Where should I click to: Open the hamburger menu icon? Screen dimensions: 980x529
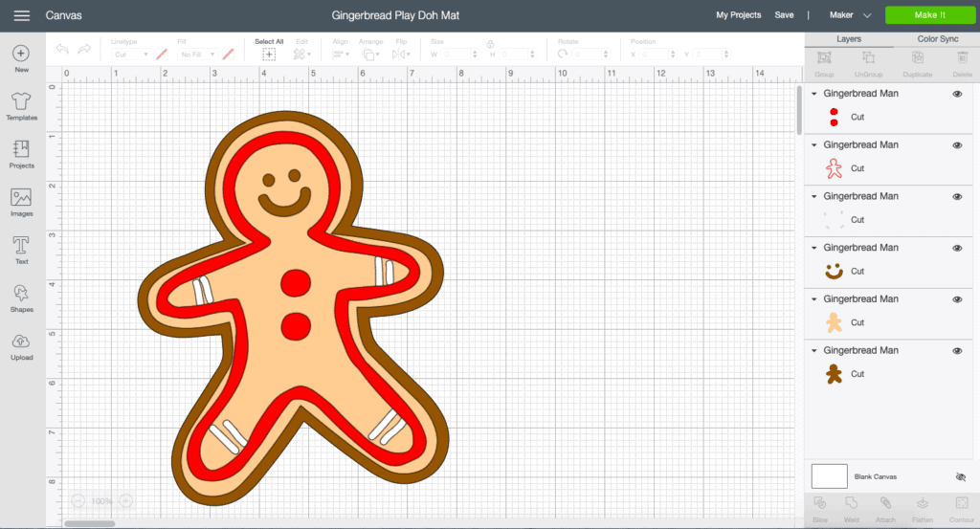click(x=21, y=15)
